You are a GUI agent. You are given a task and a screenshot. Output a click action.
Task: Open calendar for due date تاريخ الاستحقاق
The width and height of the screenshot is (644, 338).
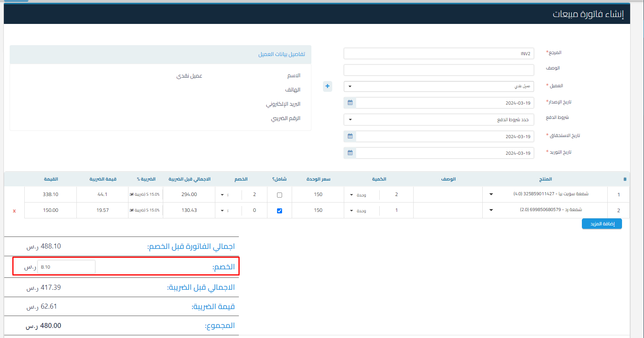click(350, 136)
